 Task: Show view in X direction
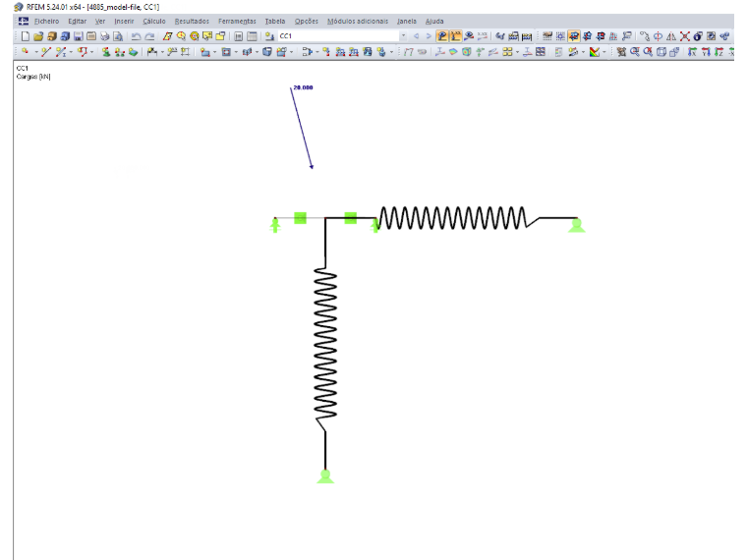click(x=692, y=52)
